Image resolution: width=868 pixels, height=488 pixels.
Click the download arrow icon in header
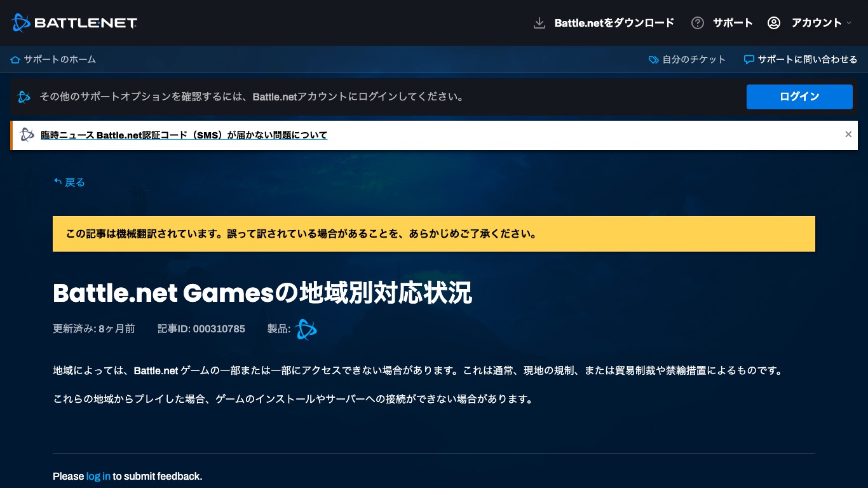(539, 23)
